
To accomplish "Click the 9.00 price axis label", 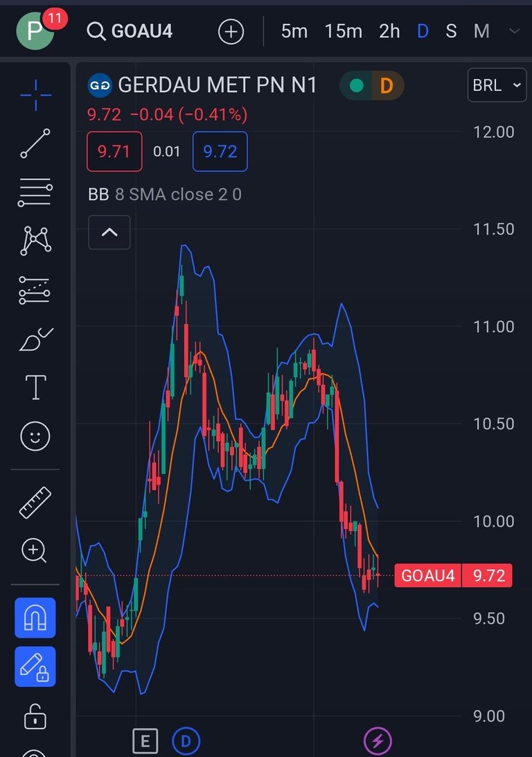I will (488, 716).
